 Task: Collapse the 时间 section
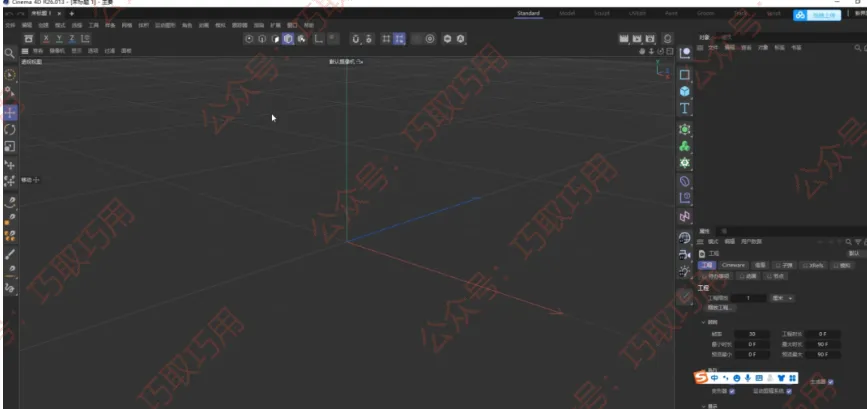(x=703, y=322)
